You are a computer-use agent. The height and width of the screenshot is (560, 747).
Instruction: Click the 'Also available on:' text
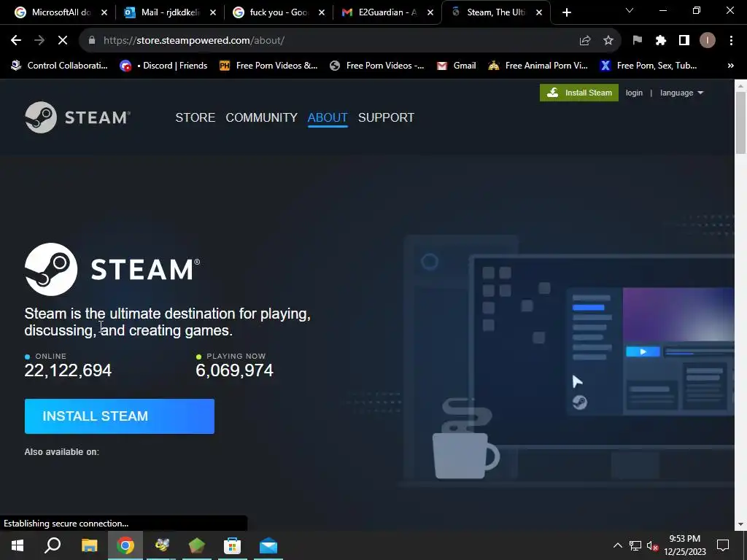tap(62, 452)
